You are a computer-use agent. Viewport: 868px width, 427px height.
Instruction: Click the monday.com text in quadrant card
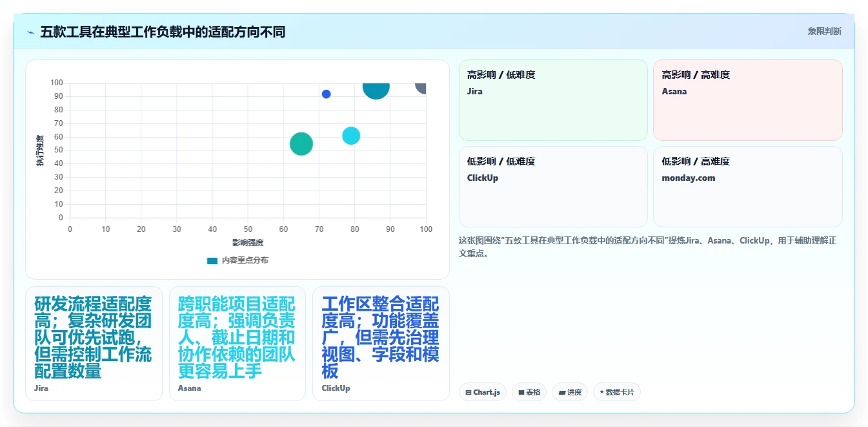click(689, 178)
